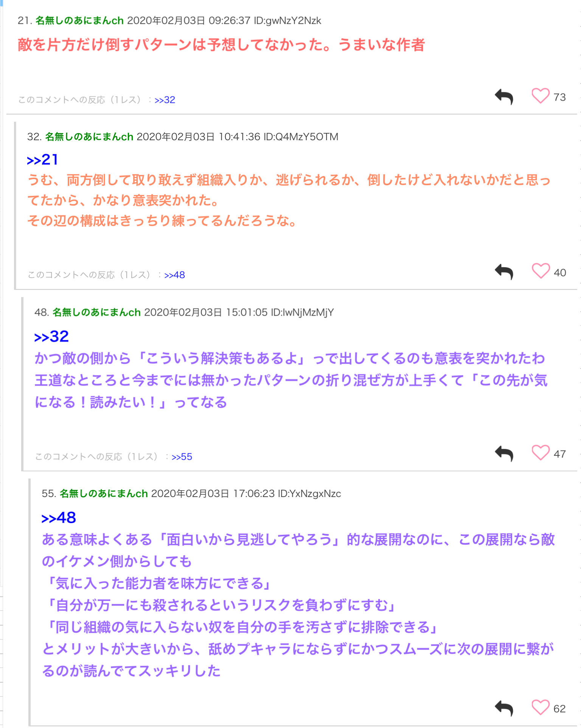581x728 pixels.
Task: Click the like count 47
Action: (560, 454)
